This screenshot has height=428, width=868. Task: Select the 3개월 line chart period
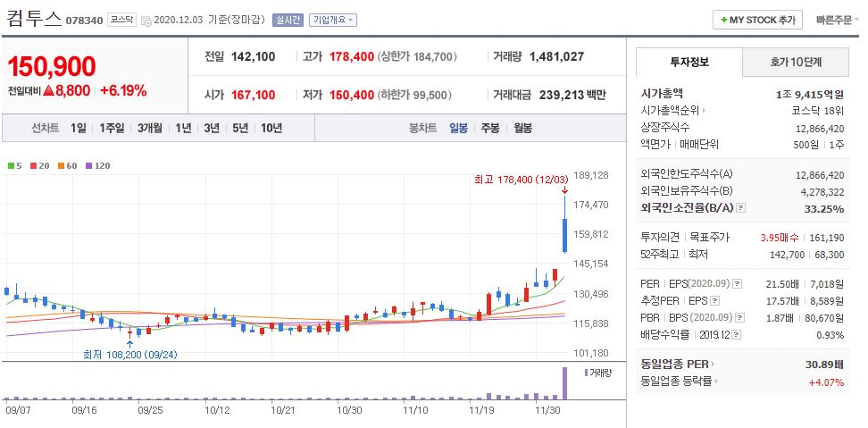(150, 129)
